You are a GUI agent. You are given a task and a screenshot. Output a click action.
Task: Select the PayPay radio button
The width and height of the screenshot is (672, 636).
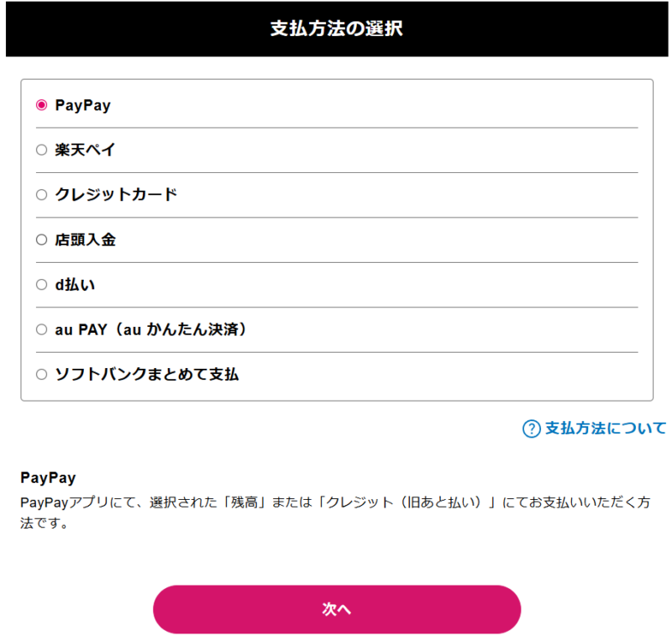click(x=41, y=106)
